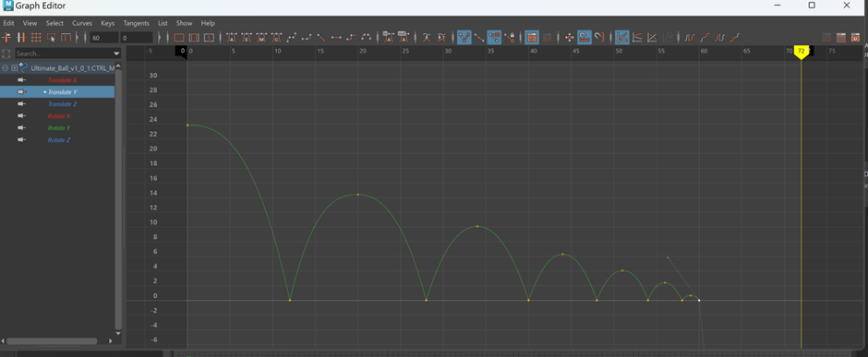Image resolution: width=868 pixels, height=357 pixels.
Task: Apply the tangent icon marked M
Action: (x=261, y=38)
